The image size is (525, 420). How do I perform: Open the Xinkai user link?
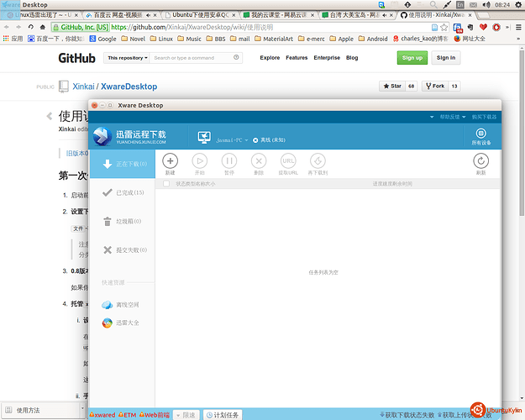pyautogui.click(x=83, y=87)
